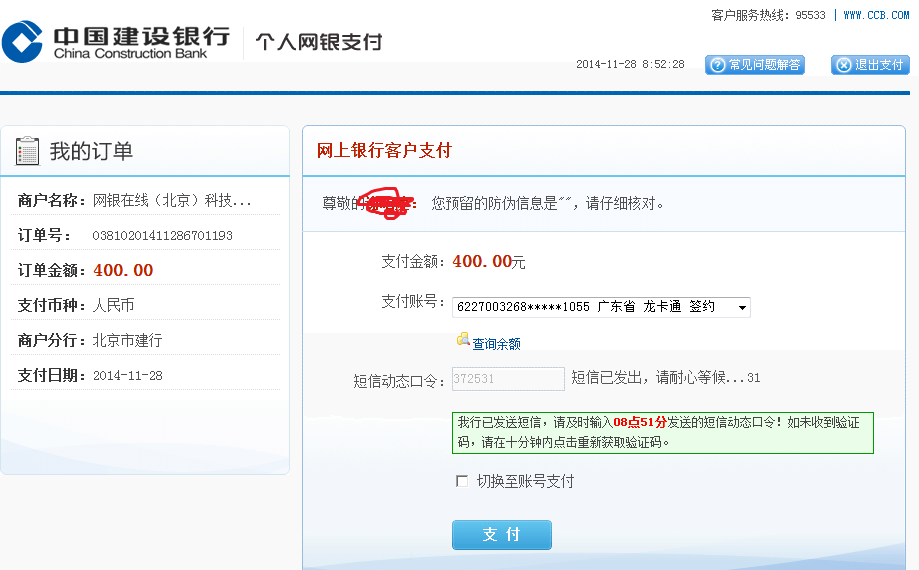Click the 客户服务热线 95533 text
Image resolution: width=919 pixels, height=570 pixels.
click(x=768, y=15)
